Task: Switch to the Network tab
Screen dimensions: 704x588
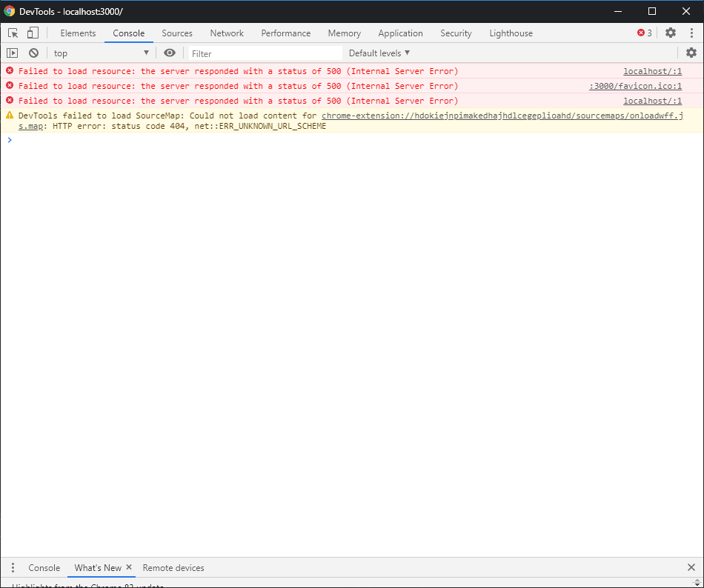Action: coord(227,33)
